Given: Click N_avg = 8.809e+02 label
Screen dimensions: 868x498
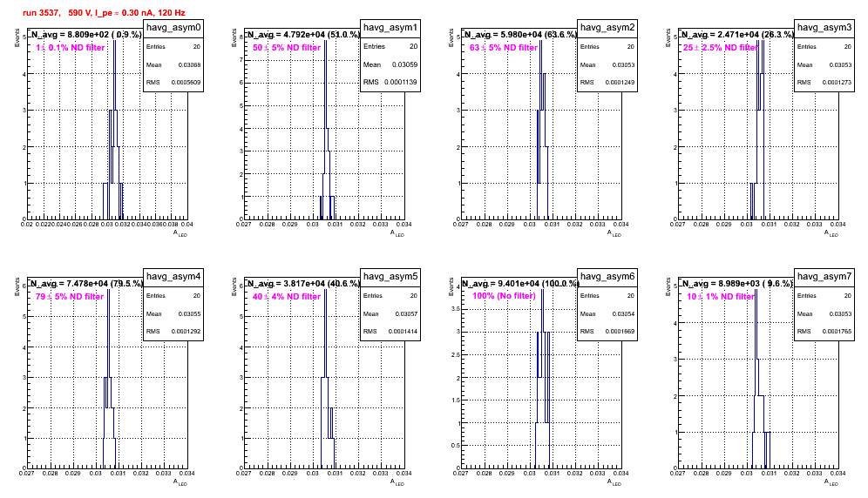Looking at the screenshot, I should 85,34.
